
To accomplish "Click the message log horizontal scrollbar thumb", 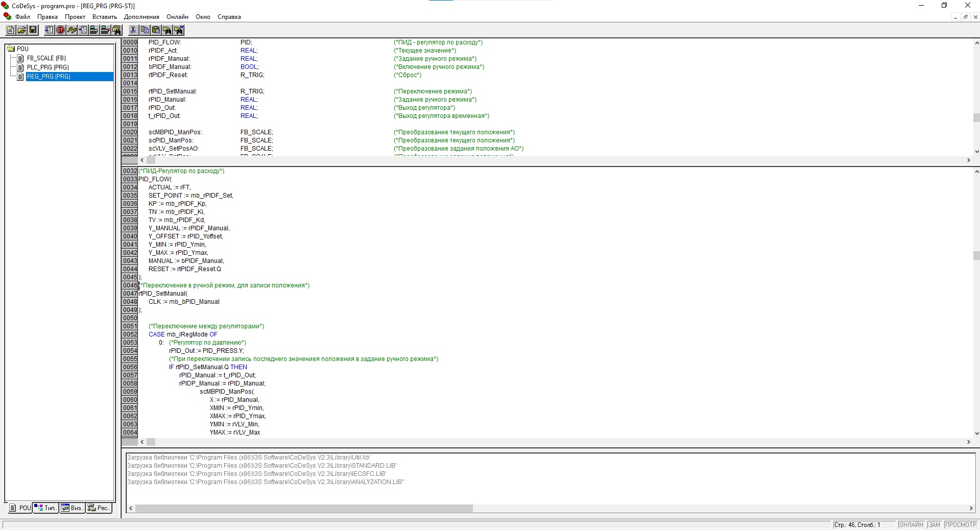I will click(x=304, y=509).
